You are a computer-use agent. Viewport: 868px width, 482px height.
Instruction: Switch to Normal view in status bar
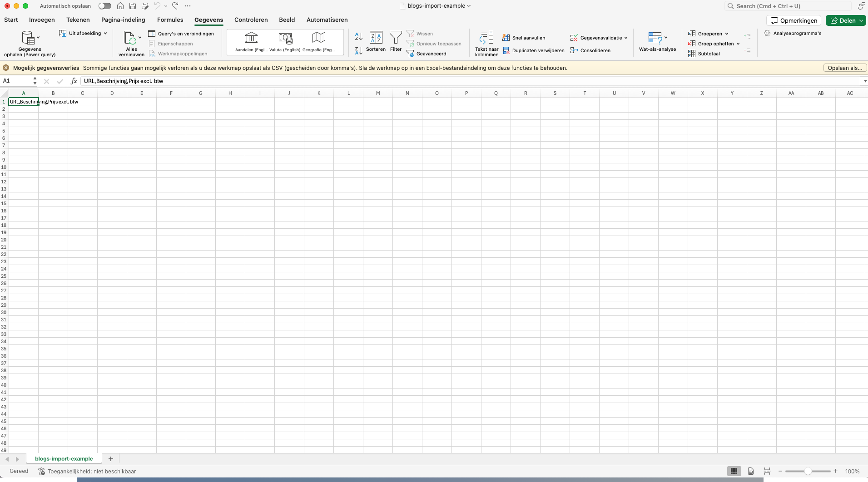point(734,471)
